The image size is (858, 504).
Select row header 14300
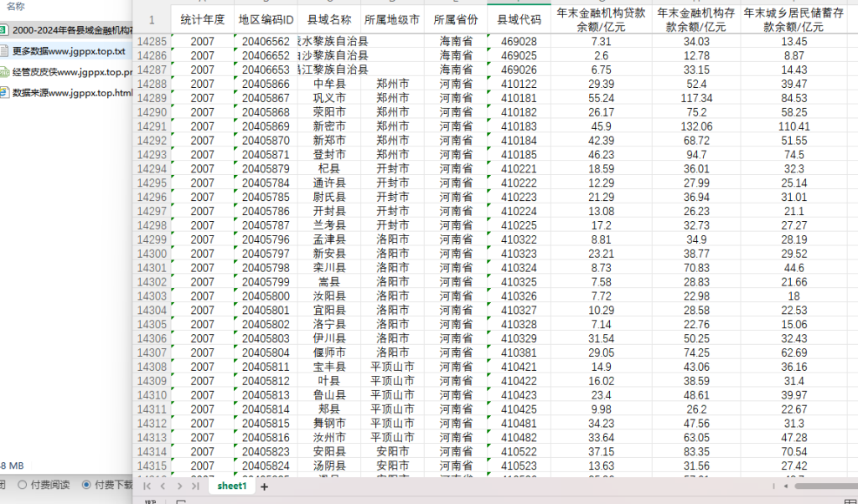pos(152,254)
